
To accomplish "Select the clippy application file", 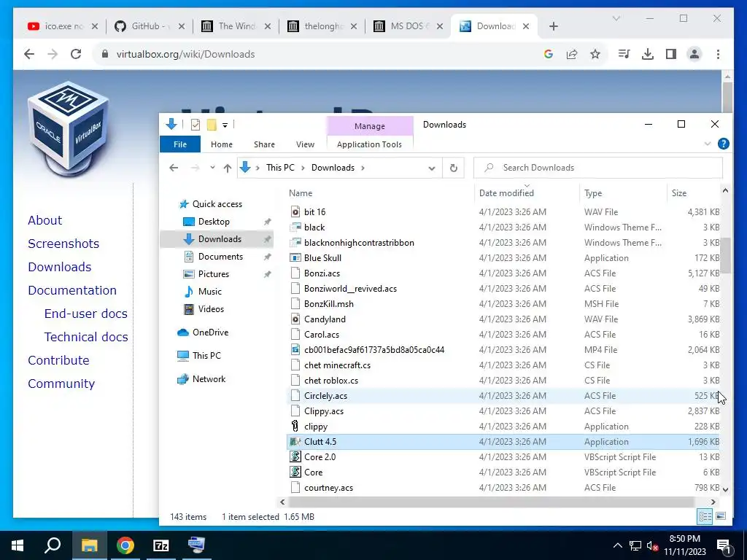I will [x=316, y=427].
